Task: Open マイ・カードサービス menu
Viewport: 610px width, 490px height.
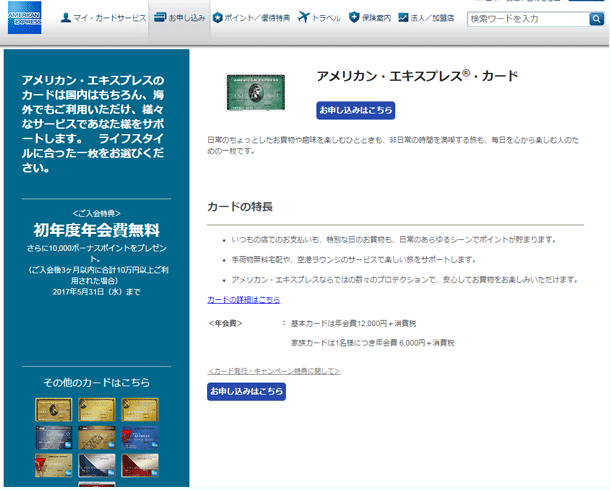Action: pos(102,18)
